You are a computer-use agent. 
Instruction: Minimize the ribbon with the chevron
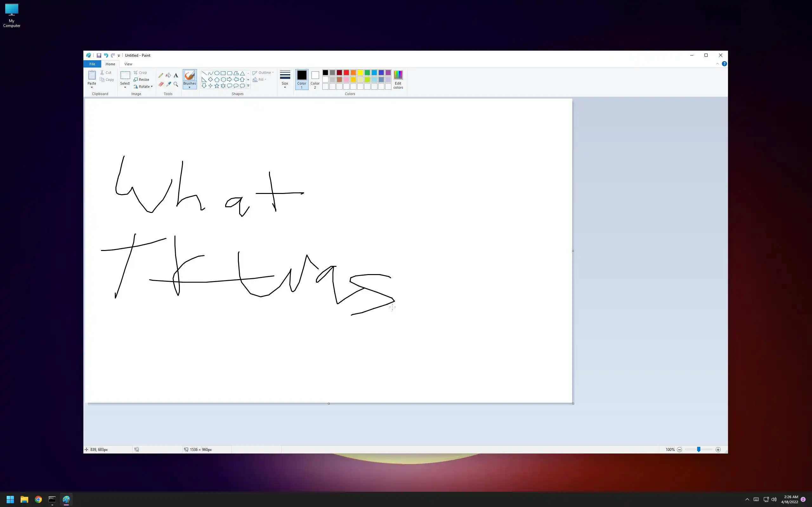(x=717, y=64)
